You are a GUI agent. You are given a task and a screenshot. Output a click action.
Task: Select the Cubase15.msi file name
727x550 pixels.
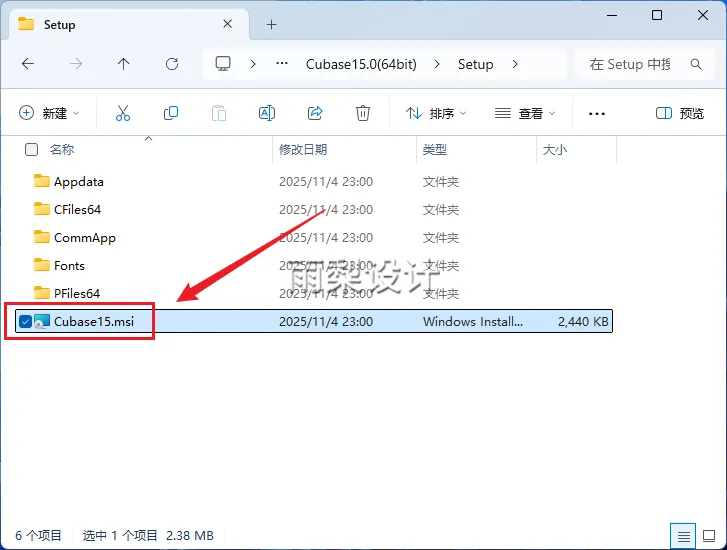point(94,321)
